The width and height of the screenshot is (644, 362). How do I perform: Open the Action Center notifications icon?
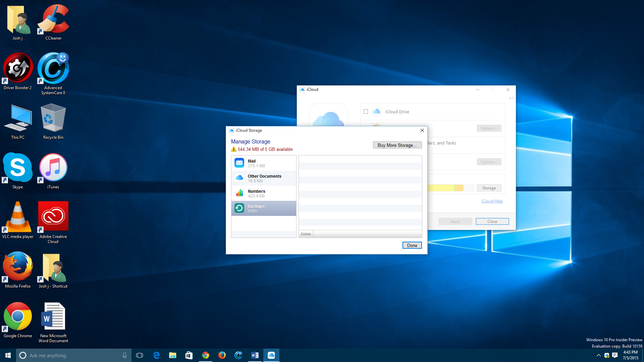tap(615, 355)
